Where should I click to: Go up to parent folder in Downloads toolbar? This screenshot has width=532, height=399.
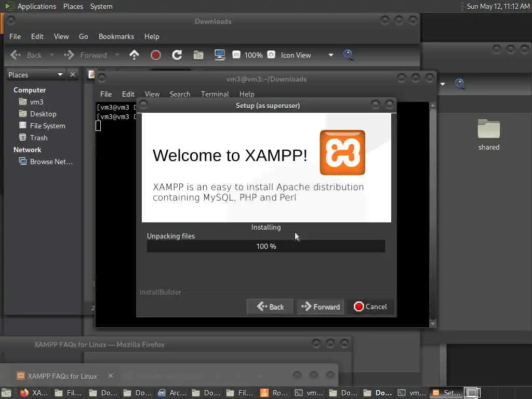point(135,55)
